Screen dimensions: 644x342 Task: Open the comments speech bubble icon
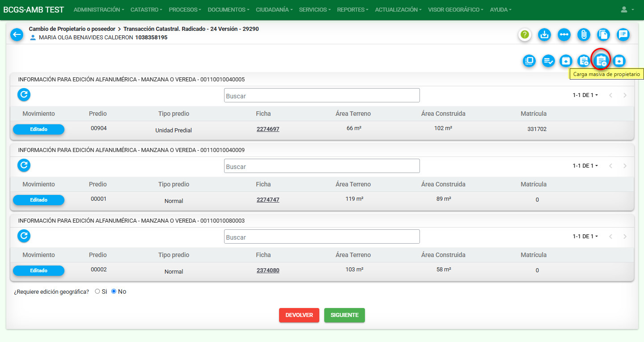click(623, 34)
